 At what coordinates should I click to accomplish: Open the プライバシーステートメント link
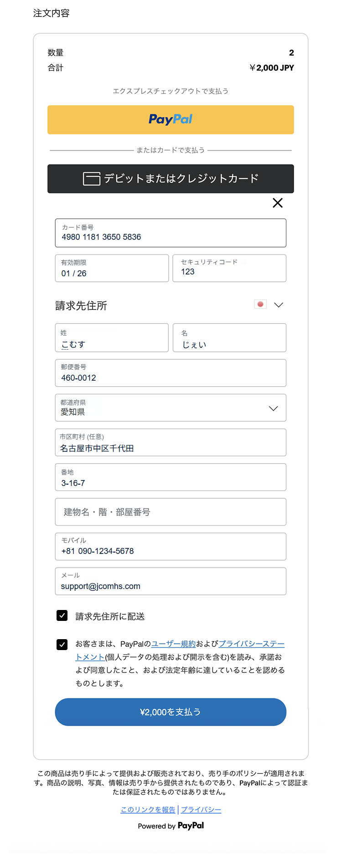(251, 644)
